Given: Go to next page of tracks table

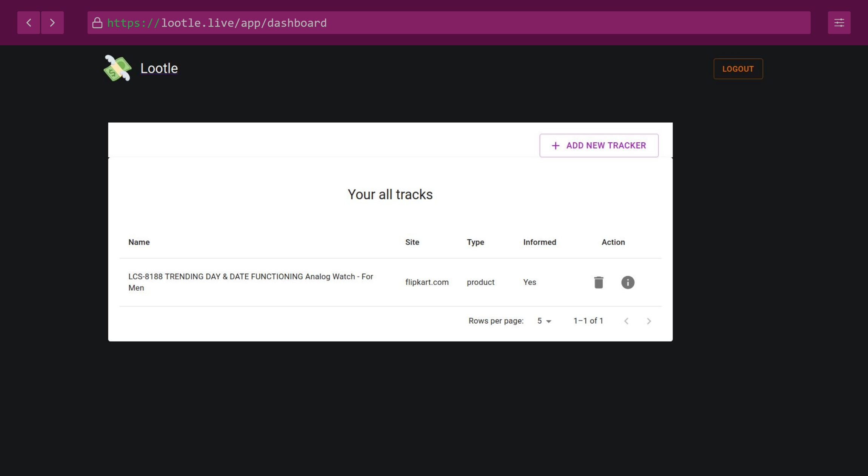Looking at the screenshot, I should 649,321.
